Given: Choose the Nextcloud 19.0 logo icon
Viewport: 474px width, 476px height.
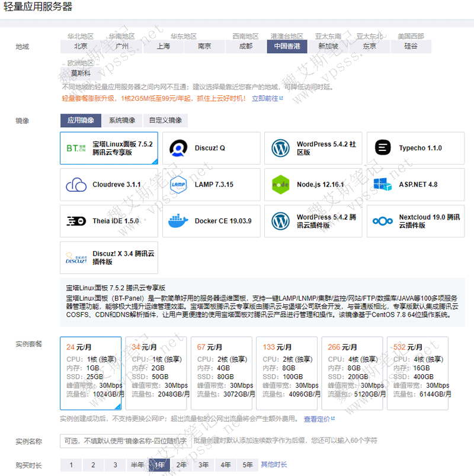Looking at the screenshot, I should point(383,221).
